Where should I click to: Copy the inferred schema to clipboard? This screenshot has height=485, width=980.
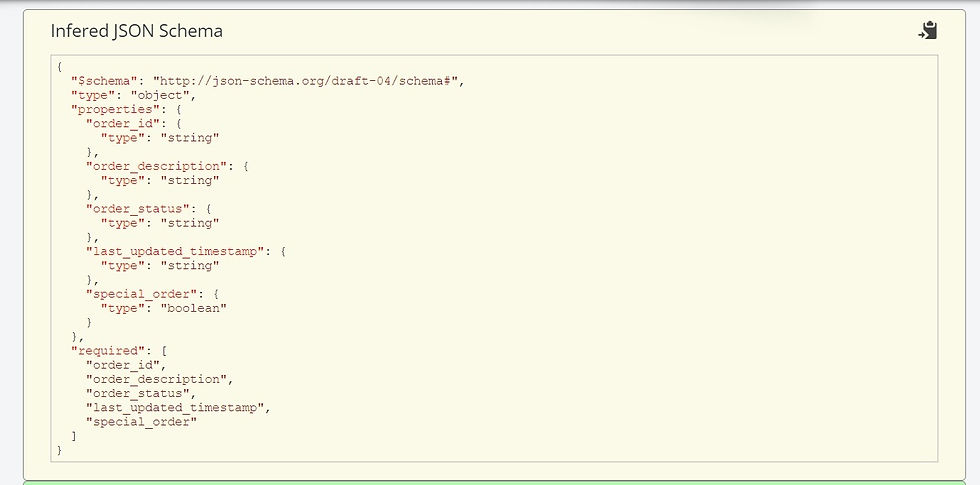coord(928,31)
